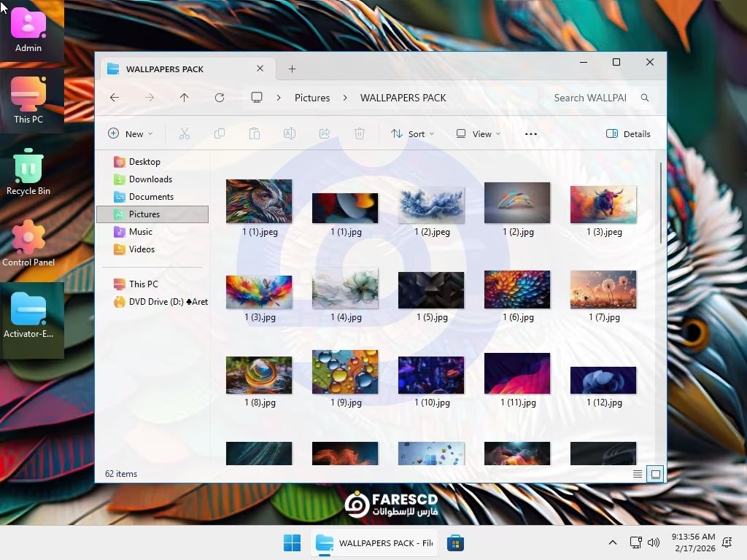
Task: Open the Sort dropdown
Action: 412,134
